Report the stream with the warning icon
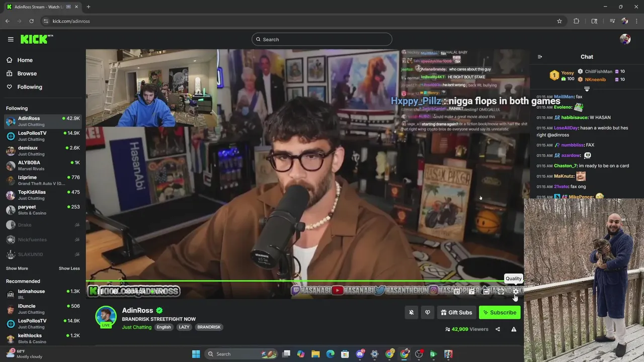Viewport: 644px width, 362px height. click(x=514, y=329)
